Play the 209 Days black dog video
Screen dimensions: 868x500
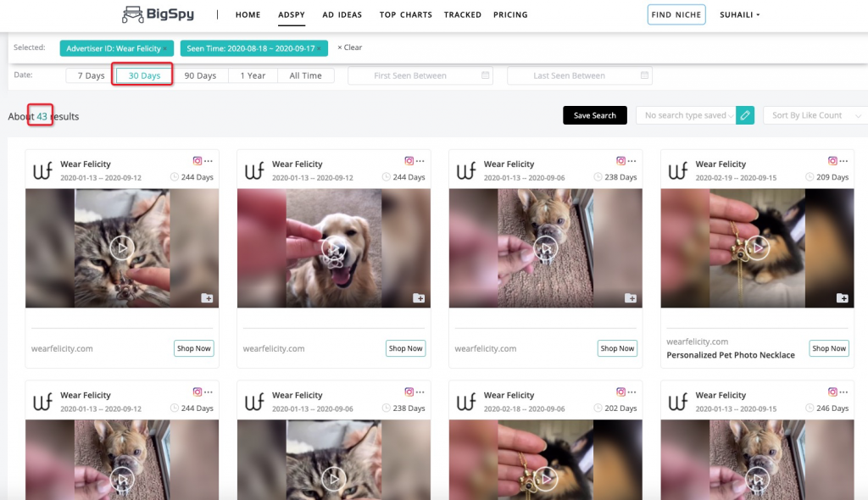(x=757, y=248)
